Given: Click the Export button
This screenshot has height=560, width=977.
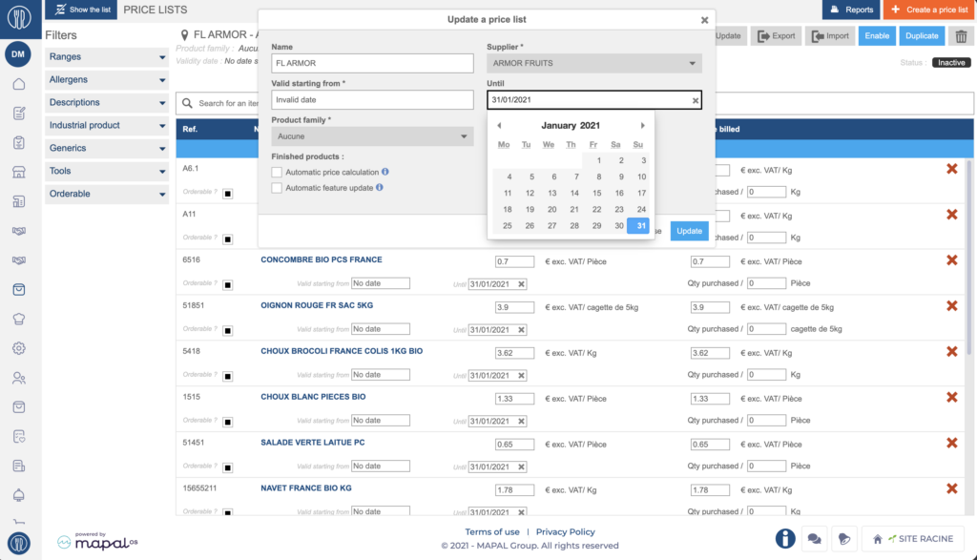Looking at the screenshot, I should (x=776, y=36).
